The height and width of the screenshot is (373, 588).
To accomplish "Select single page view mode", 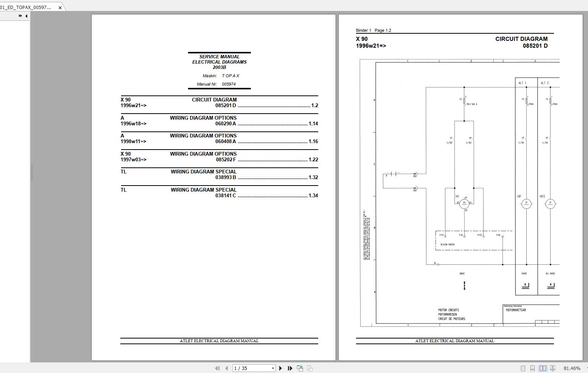I will click(x=523, y=368).
